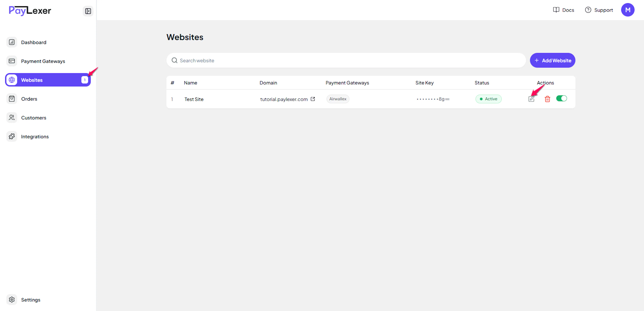Click the Airwallex gateway badge
The height and width of the screenshot is (311, 644).
[338, 99]
